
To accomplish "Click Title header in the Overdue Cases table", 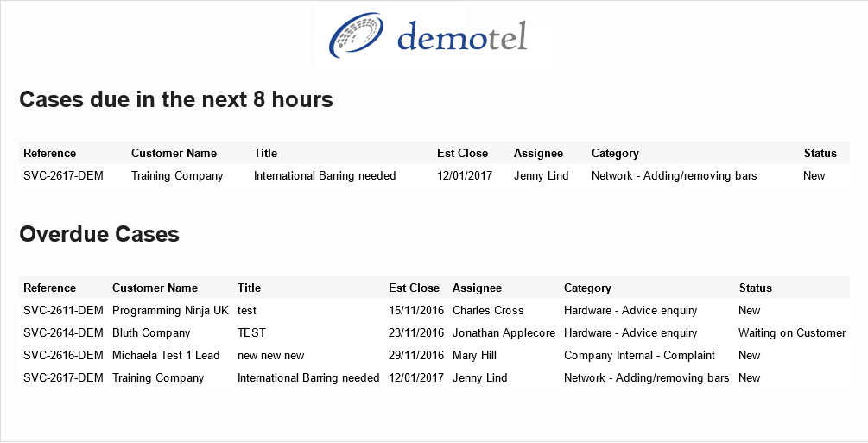I will (249, 288).
